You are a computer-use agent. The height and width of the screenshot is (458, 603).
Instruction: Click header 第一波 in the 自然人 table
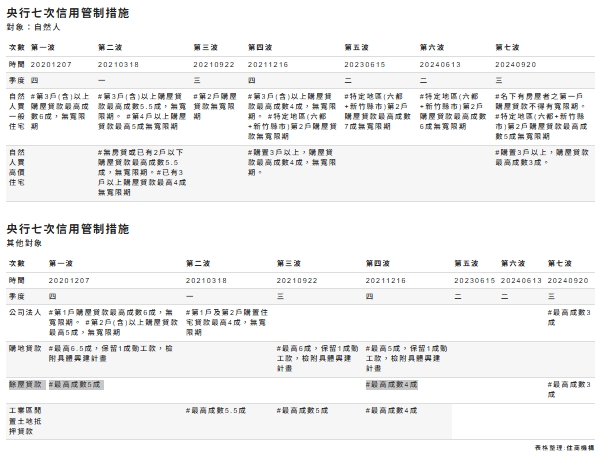coord(43,47)
